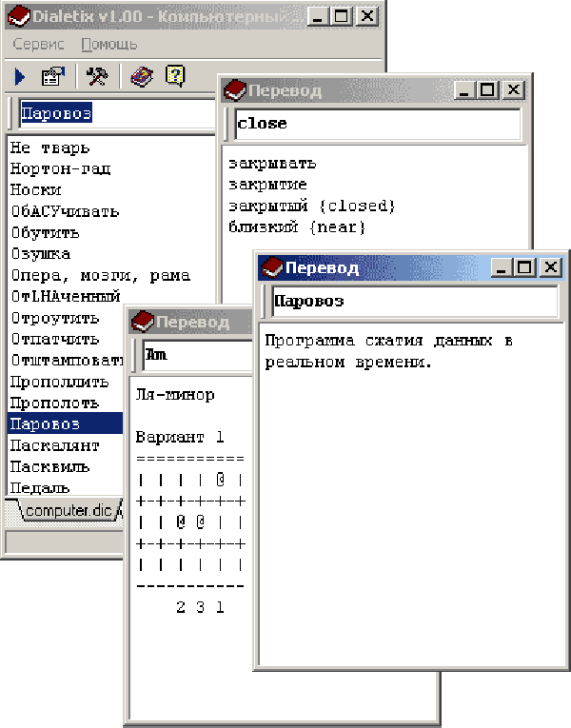Image resolution: width=571 pixels, height=728 pixels.
Task: Minimize the main Dialetix window
Action: (x=319, y=16)
